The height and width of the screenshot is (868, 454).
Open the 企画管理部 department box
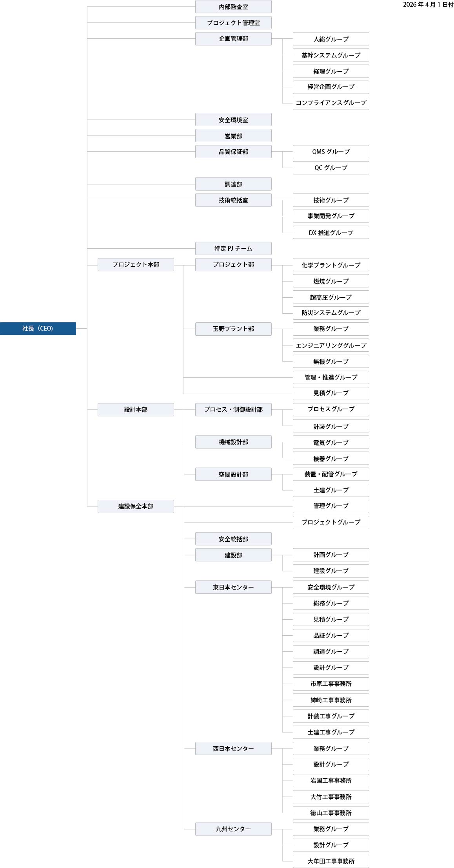(x=233, y=39)
